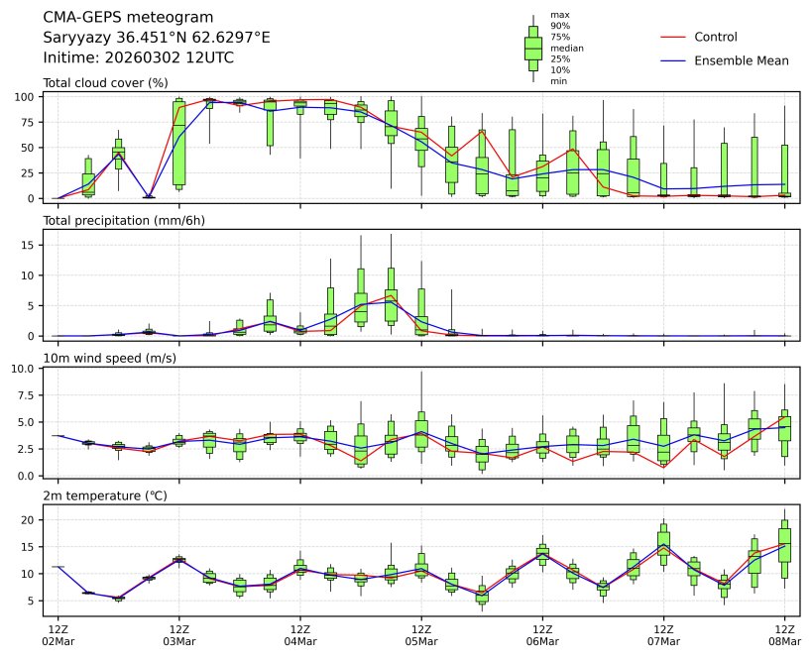Click the Total precipitation panel title
The height and width of the screenshot is (658, 812).
pyautogui.click(x=124, y=220)
